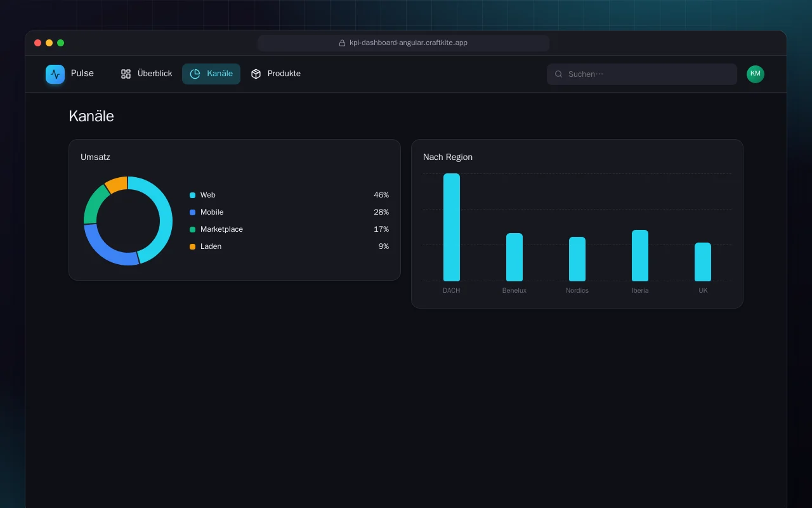
Task: Click the UK bar in region chart
Action: [703, 262]
